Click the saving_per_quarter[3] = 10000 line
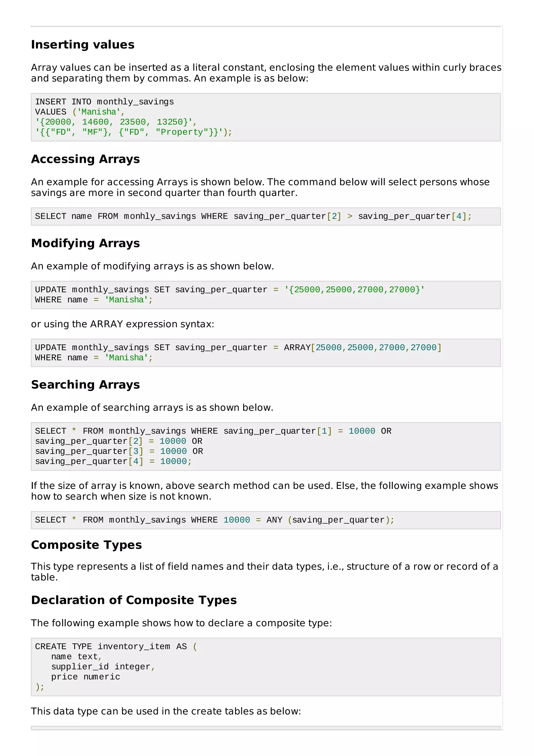534x756 pixels. point(119,451)
